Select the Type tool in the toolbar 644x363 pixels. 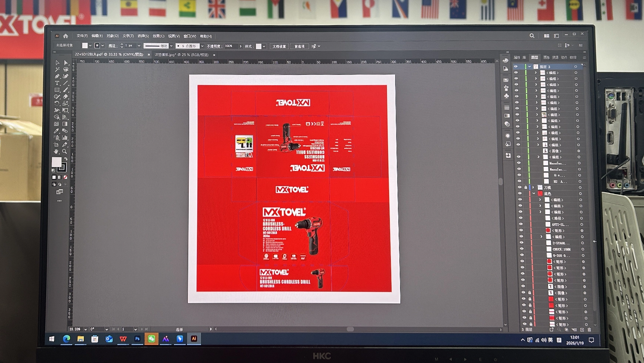(57, 83)
